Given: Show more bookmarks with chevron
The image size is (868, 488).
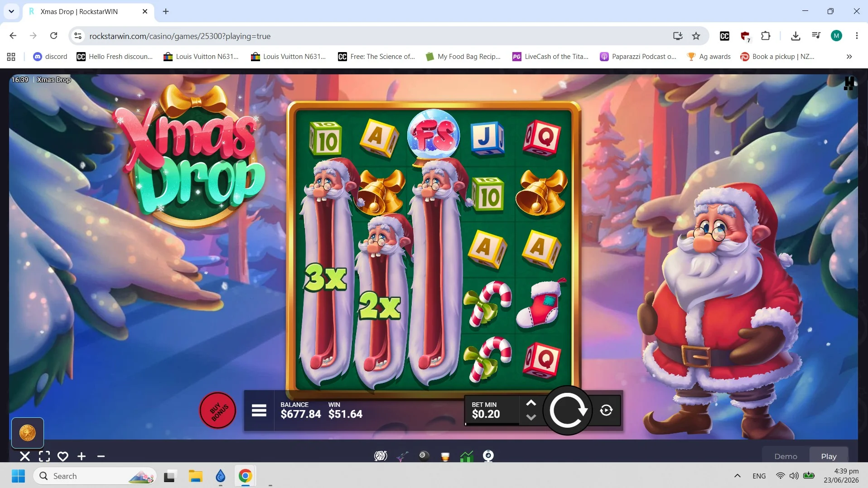Looking at the screenshot, I should (x=849, y=57).
